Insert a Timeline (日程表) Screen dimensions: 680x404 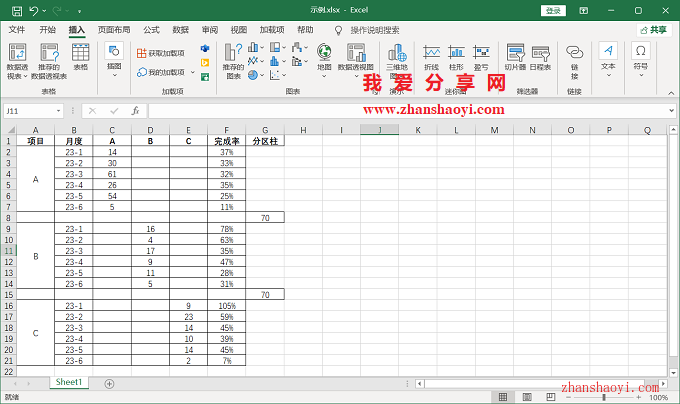click(x=540, y=57)
